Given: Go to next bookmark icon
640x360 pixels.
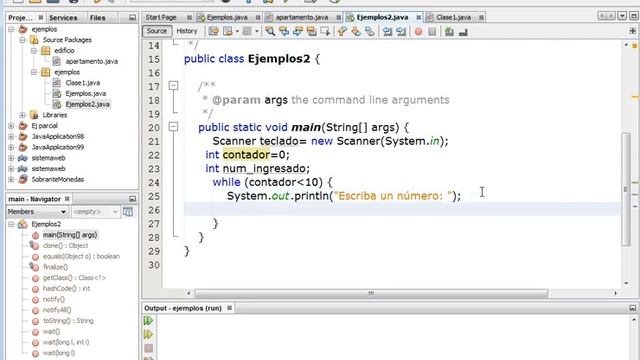Looking at the screenshot, I should pos(356,31).
